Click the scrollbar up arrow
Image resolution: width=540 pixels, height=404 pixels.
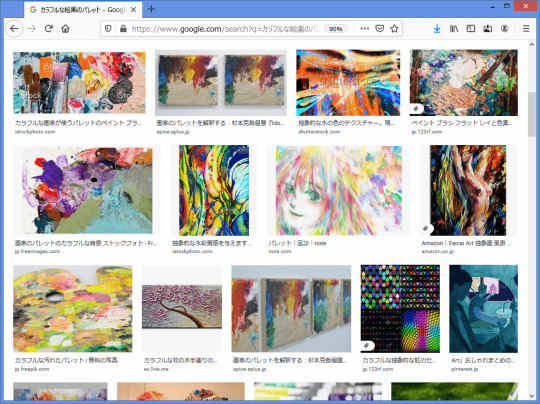pos(531,44)
